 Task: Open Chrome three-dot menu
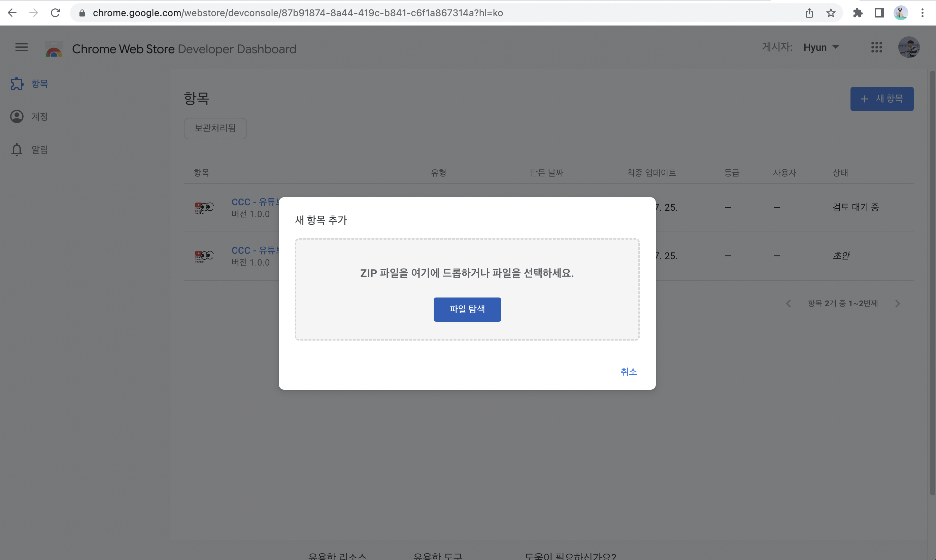[922, 13]
